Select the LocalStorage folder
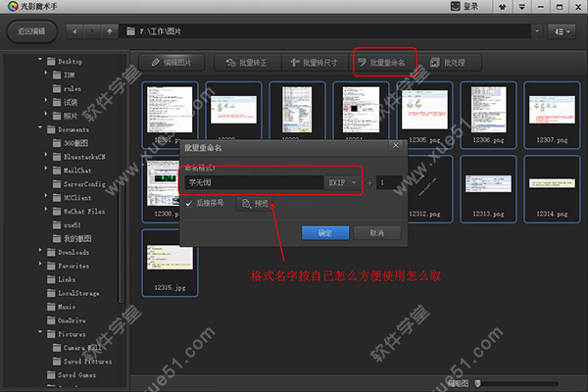 tap(73, 293)
